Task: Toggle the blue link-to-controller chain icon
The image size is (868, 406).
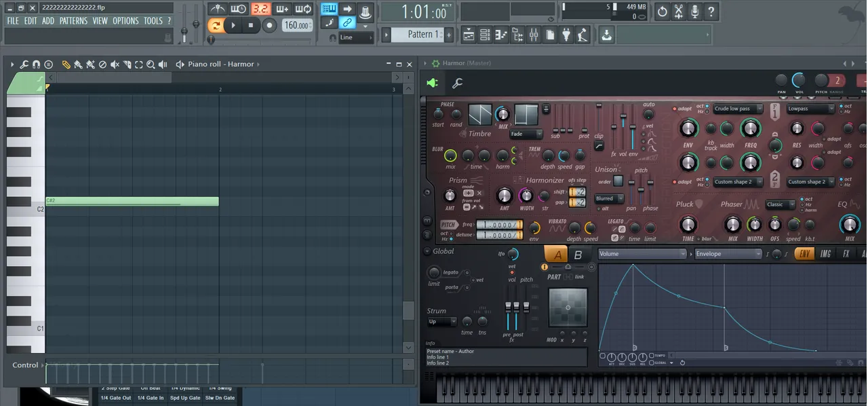Action: [347, 22]
